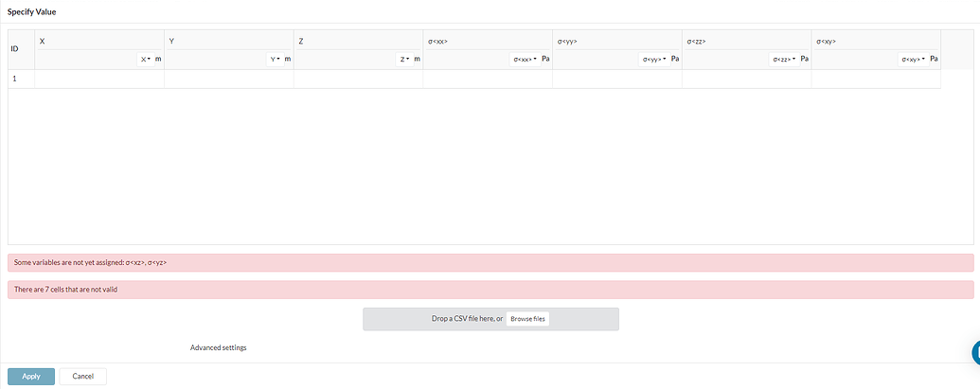Image resolution: width=980 pixels, height=389 pixels.
Task: Click the Y column header name field
Action: click(229, 42)
